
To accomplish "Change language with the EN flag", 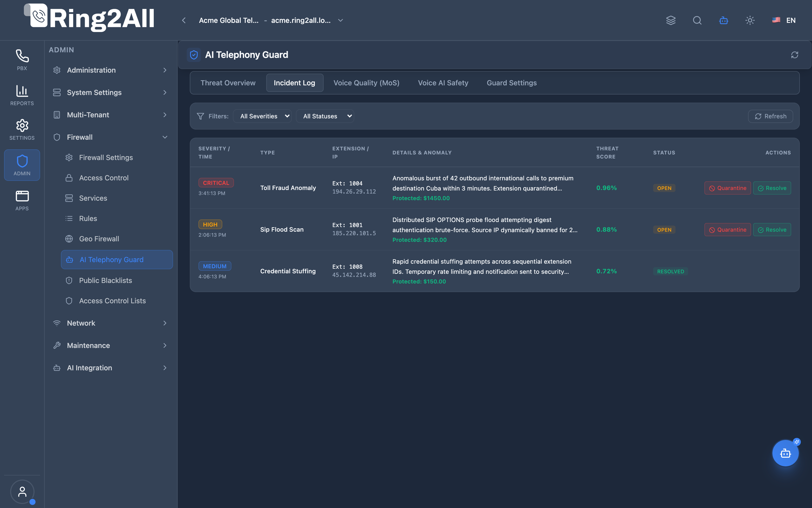I will 784,21.
